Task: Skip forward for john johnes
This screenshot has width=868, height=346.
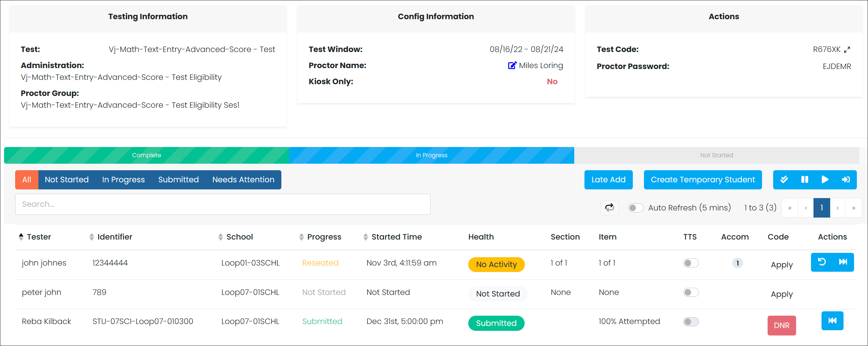Action: point(843,262)
